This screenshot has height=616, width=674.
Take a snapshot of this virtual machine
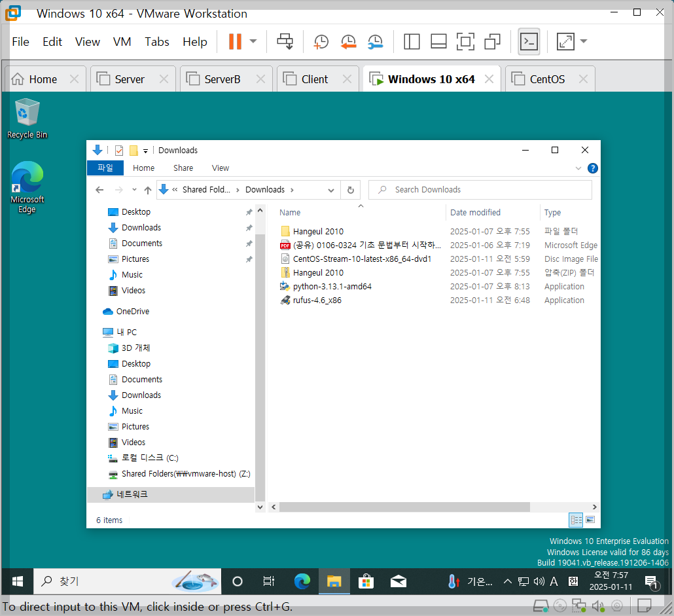[321, 42]
